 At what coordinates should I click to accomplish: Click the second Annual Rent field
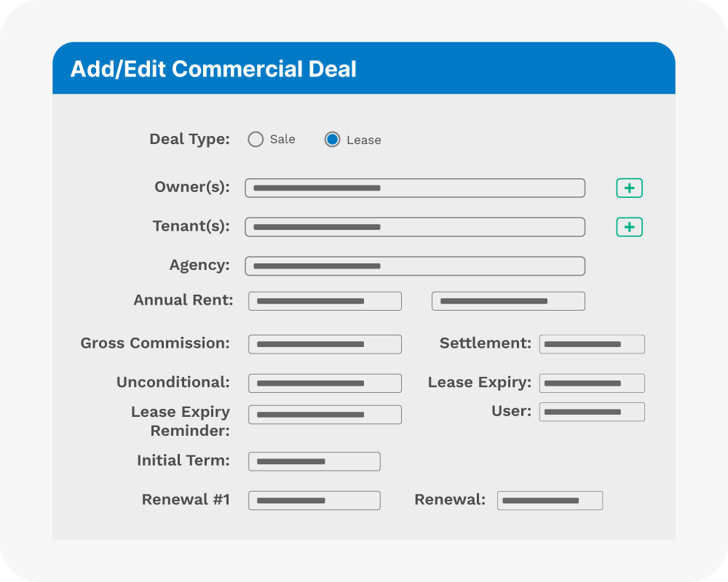(508, 301)
